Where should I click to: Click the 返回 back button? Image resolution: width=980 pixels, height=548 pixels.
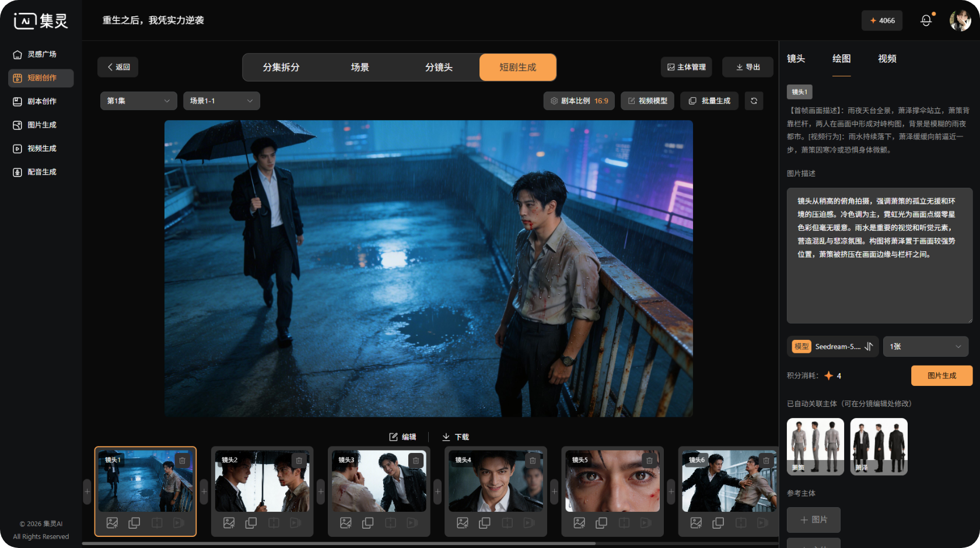pos(118,67)
